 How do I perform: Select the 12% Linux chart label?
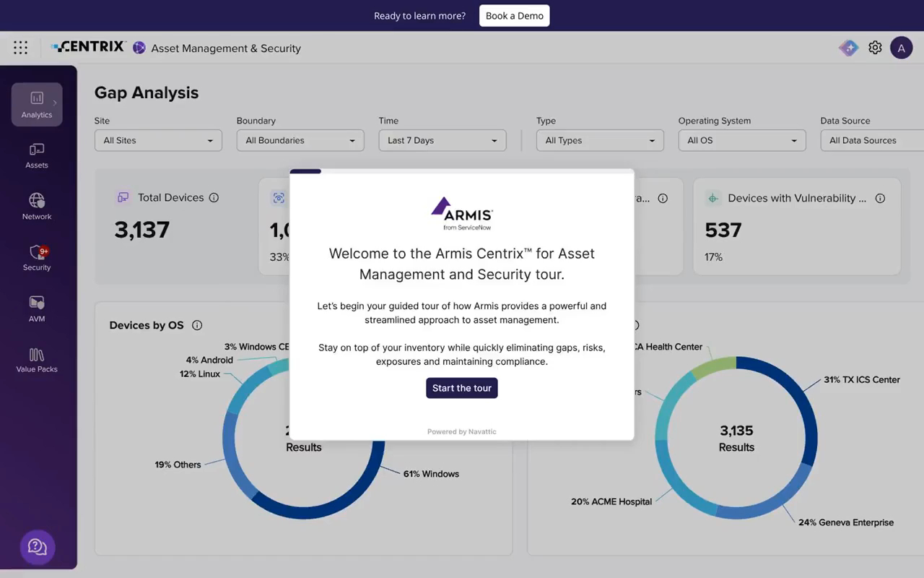pos(200,374)
